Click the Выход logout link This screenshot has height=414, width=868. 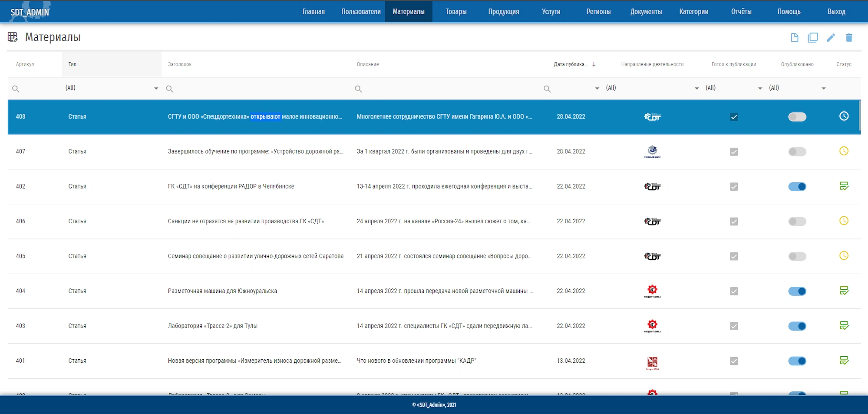pos(836,12)
